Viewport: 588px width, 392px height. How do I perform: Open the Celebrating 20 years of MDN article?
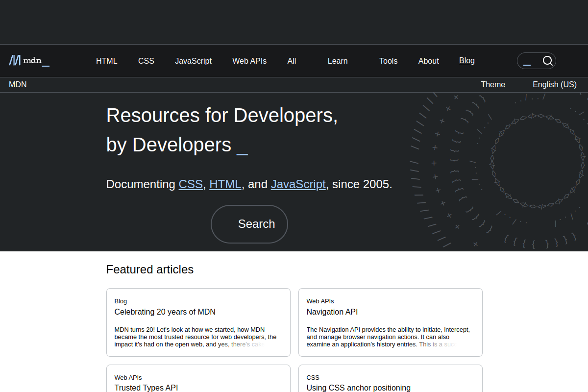(165, 312)
